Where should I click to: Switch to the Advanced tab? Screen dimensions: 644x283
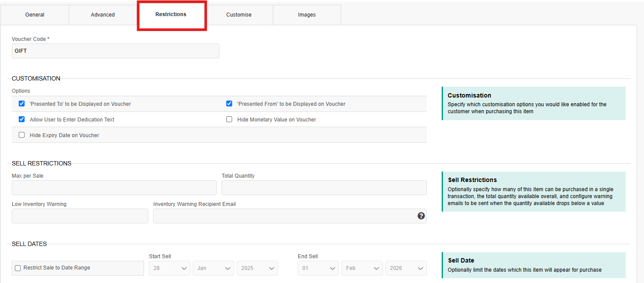pyautogui.click(x=103, y=15)
